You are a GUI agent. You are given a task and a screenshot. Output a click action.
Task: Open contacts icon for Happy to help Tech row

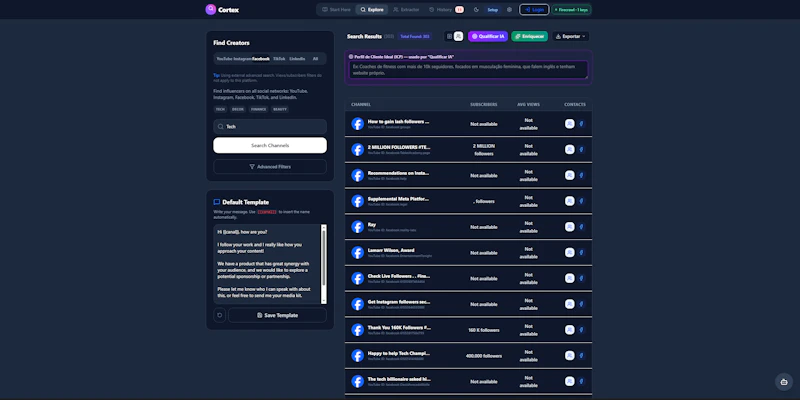(570, 356)
